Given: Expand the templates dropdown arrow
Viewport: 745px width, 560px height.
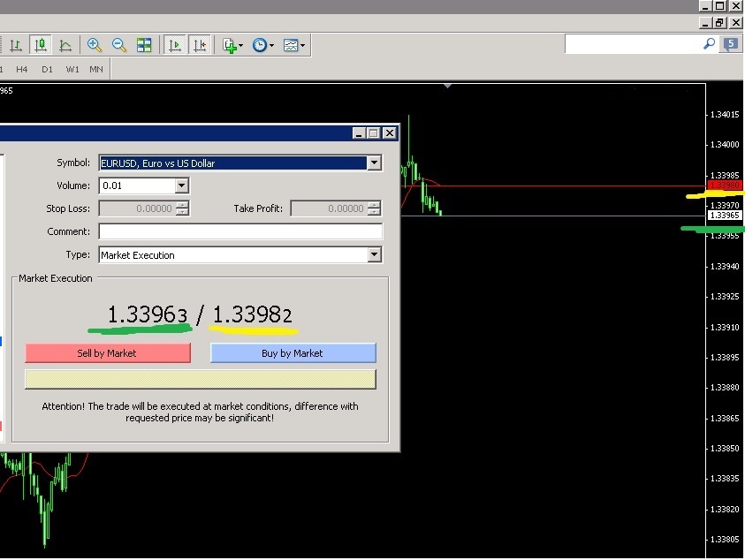Looking at the screenshot, I should point(302,46).
